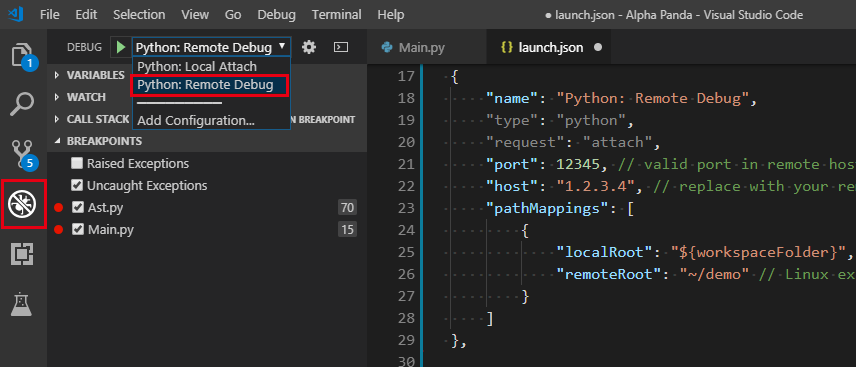856x367 pixels.
Task: Click the VS Code logo icon
Action: 16,15
